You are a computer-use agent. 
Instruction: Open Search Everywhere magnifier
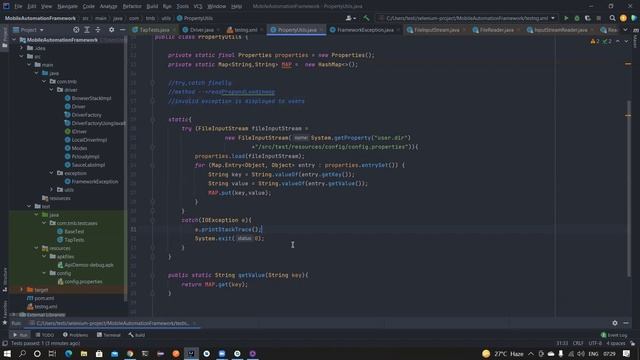tap(612, 18)
